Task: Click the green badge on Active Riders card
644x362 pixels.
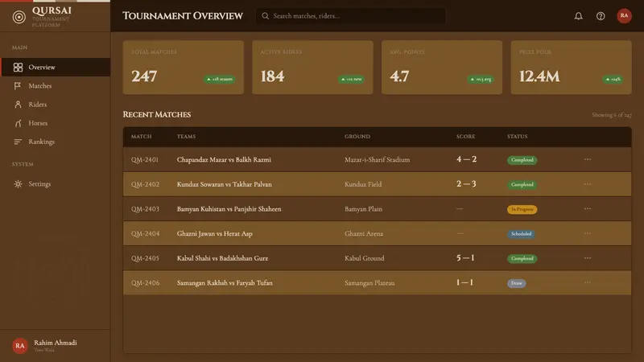Action: pos(351,79)
